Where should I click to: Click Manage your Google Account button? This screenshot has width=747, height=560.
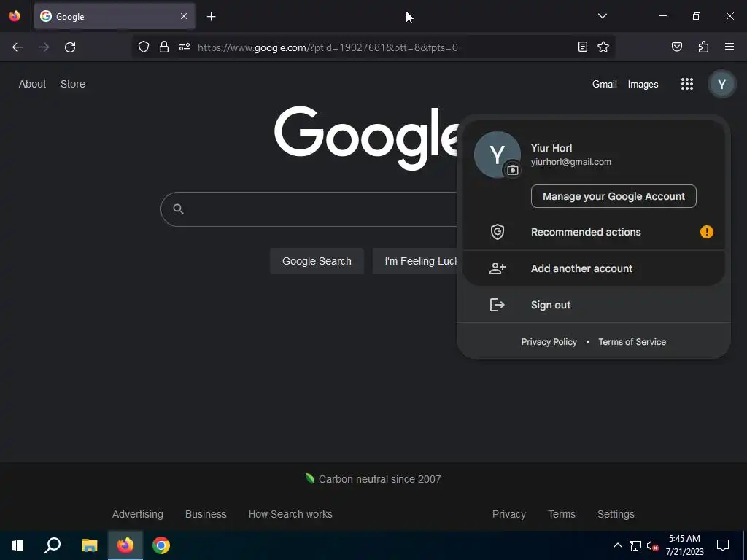coord(614,196)
